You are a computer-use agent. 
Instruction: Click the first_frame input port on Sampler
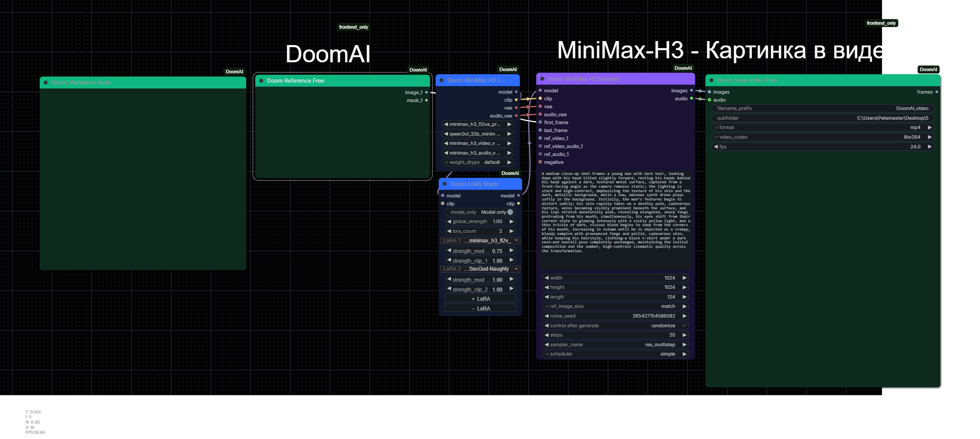(x=540, y=122)
